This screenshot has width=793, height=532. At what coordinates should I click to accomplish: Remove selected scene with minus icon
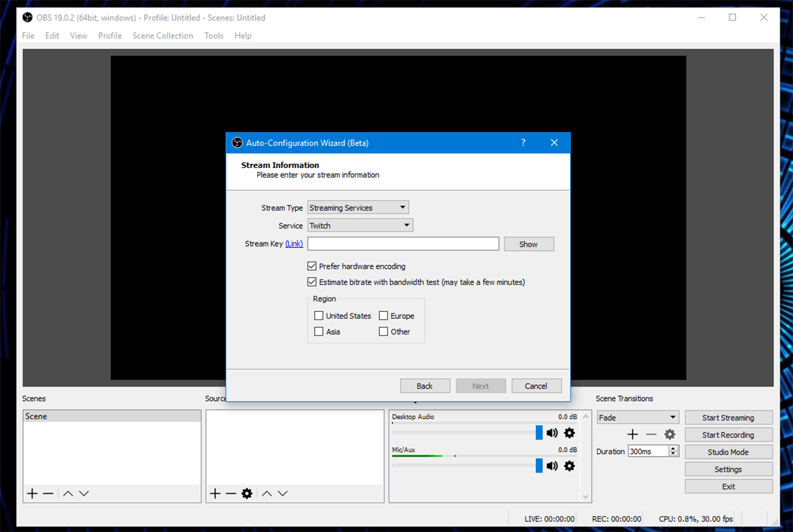point(48,493)
